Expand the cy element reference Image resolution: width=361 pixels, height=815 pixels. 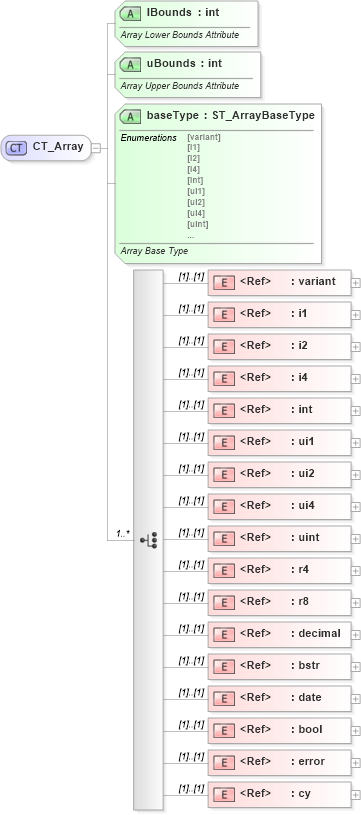[x=356, y=795]
